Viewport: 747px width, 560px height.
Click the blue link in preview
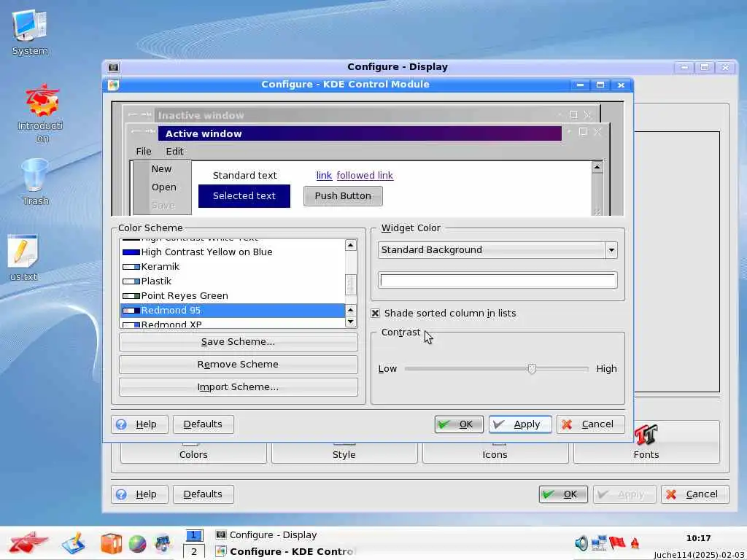(324, 175)
